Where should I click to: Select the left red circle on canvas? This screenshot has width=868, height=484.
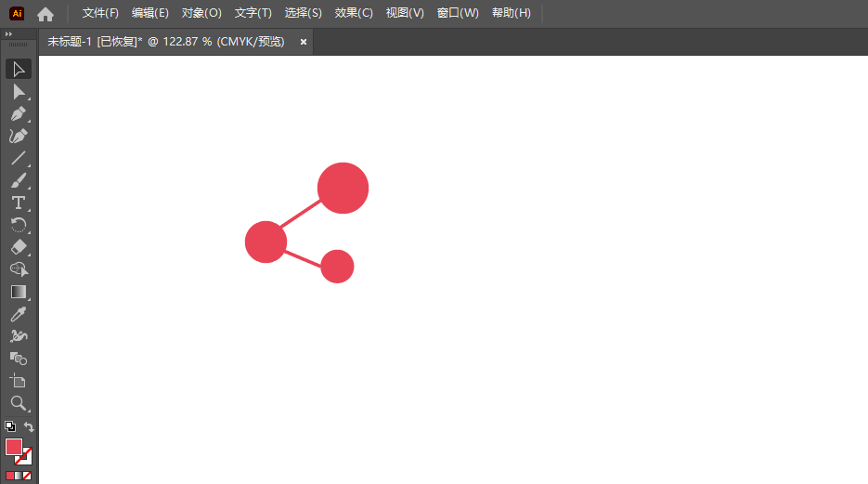[266, 242]
